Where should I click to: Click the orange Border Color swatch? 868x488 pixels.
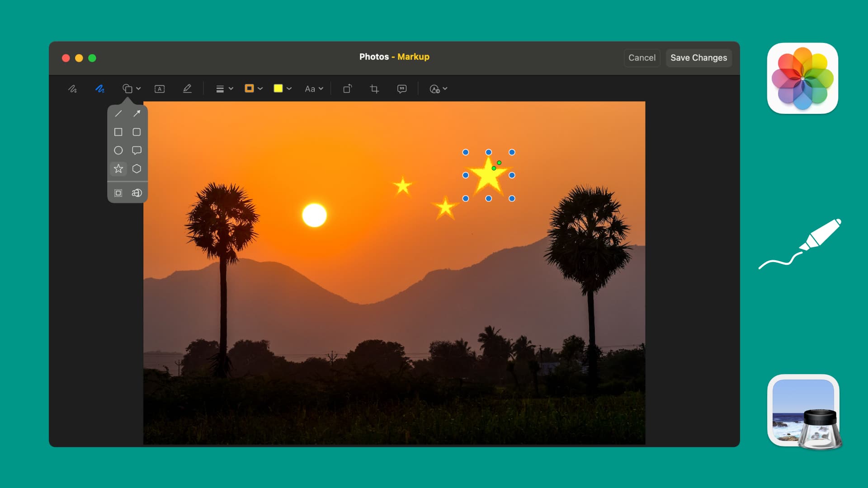(249, 89)
